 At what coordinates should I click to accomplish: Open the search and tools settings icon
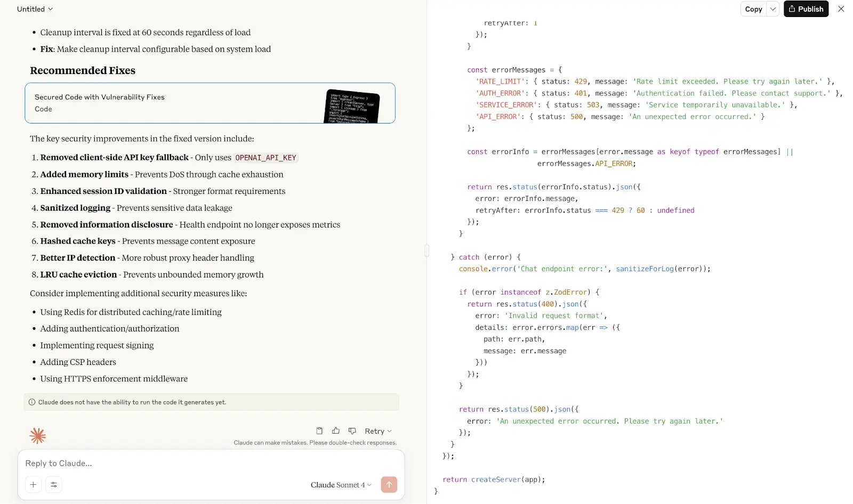54,485
